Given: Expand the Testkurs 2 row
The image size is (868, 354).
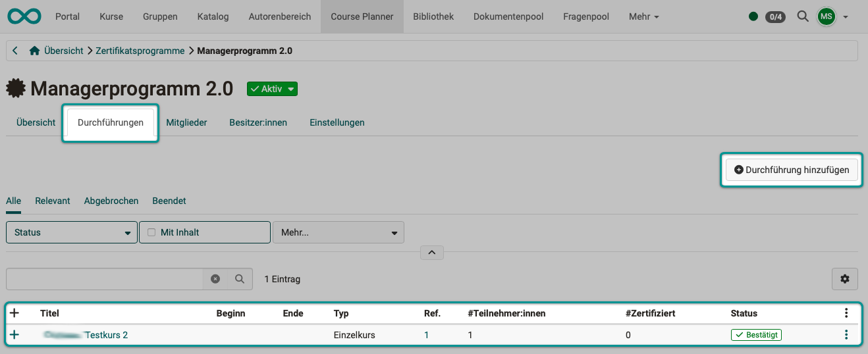Looking at the screenshot, I should click(14, 335).
